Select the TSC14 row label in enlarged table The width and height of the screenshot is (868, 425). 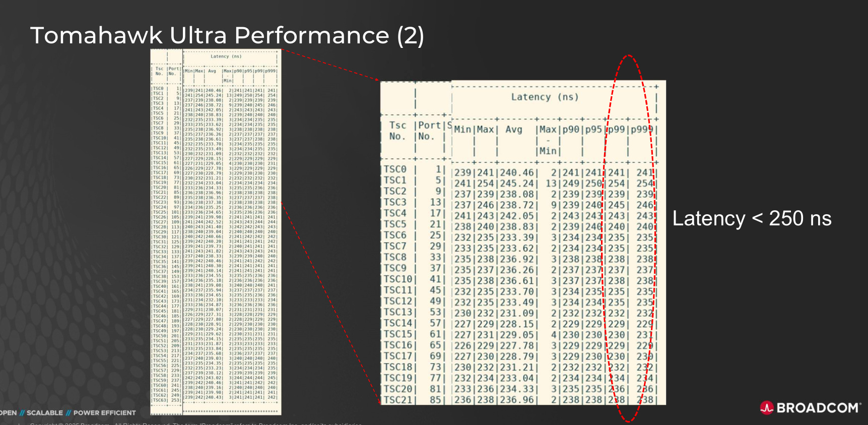[x=398, y=323]
